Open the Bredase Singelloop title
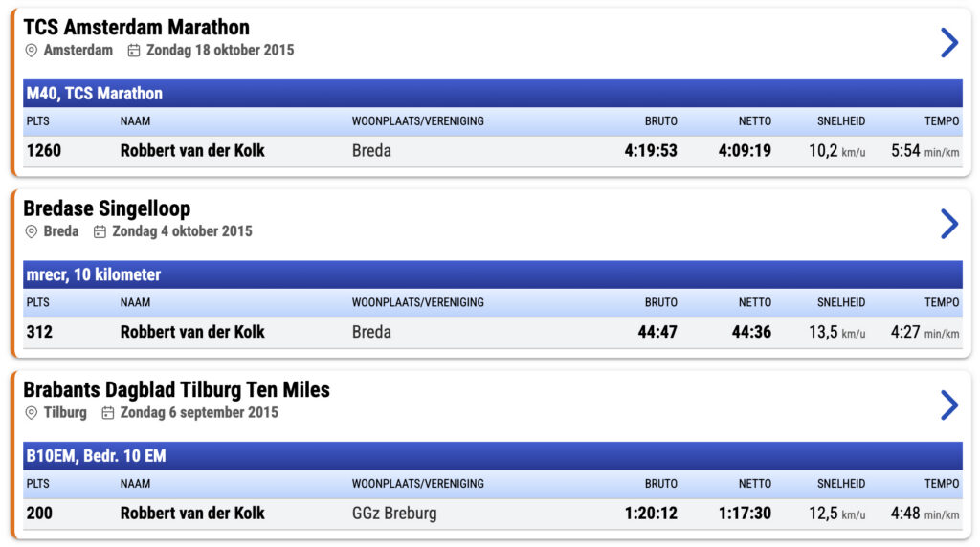 point(107,208)
